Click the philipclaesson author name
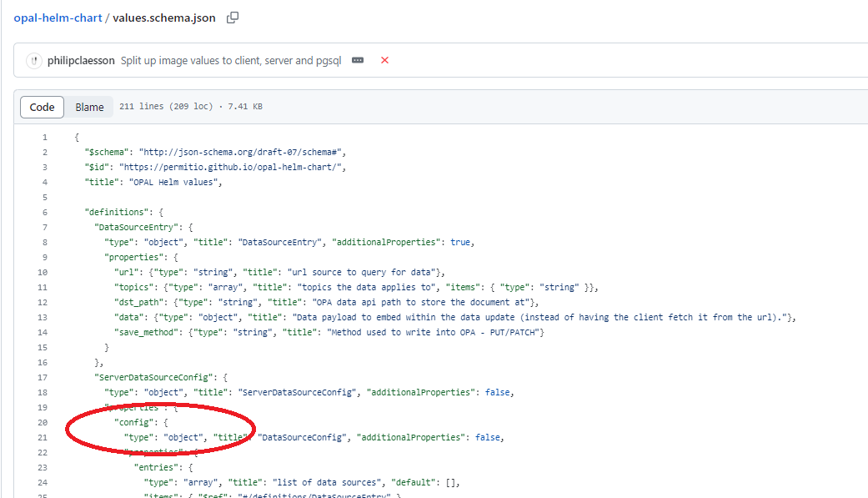Screen dimensions: 868x498 click(80, 60)
